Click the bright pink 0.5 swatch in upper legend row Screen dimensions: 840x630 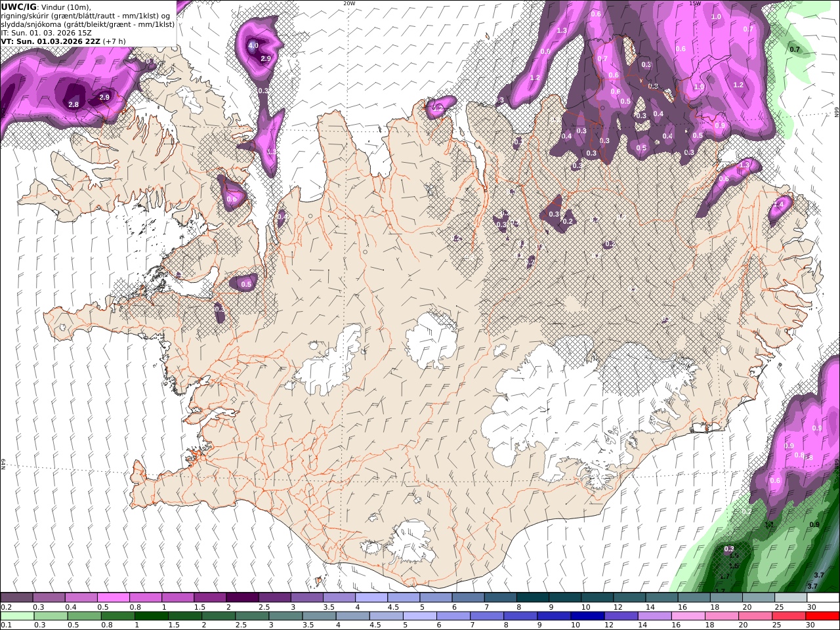[113, 598]
